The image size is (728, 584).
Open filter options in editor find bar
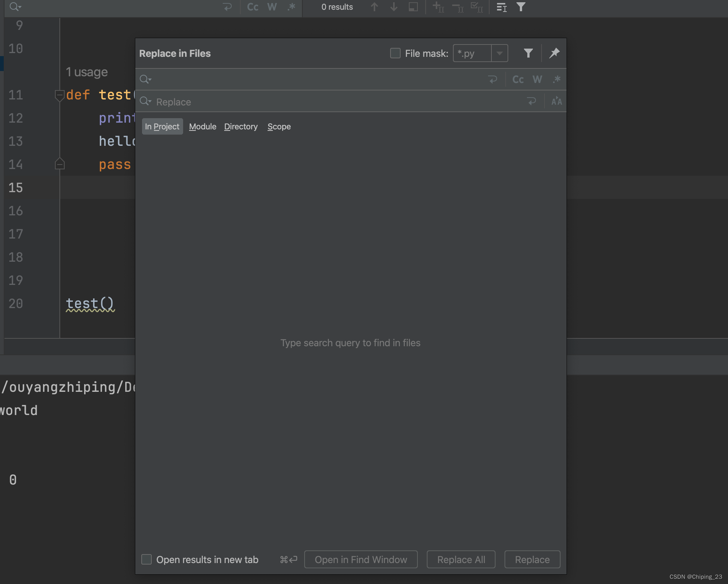pyautogui.click(x=521, y=7)
